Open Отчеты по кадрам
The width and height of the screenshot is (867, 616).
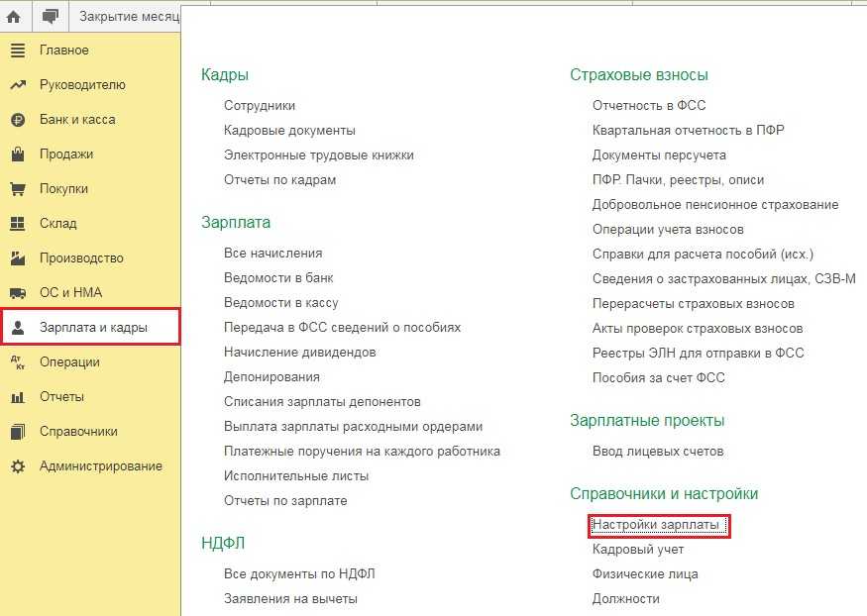pos(279,180)
